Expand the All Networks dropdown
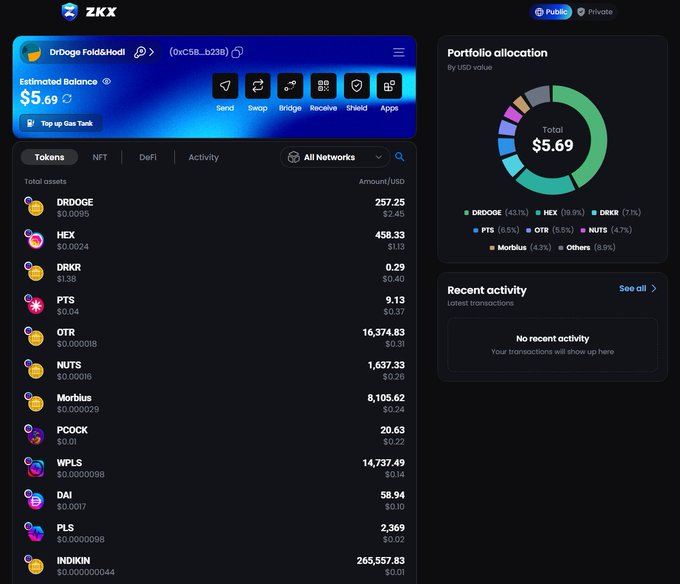Image resolution: width=680 pixels, height=584 pixels. coord(334,157)
